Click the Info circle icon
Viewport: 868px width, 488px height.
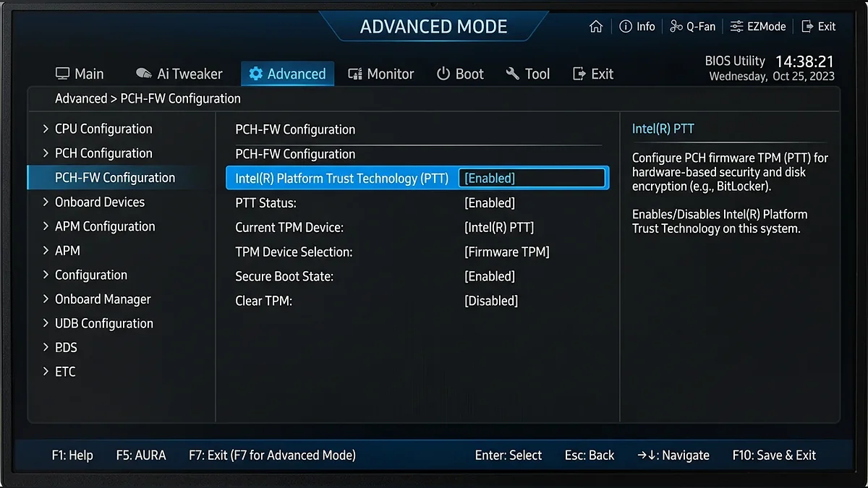(x=626, y=27)
